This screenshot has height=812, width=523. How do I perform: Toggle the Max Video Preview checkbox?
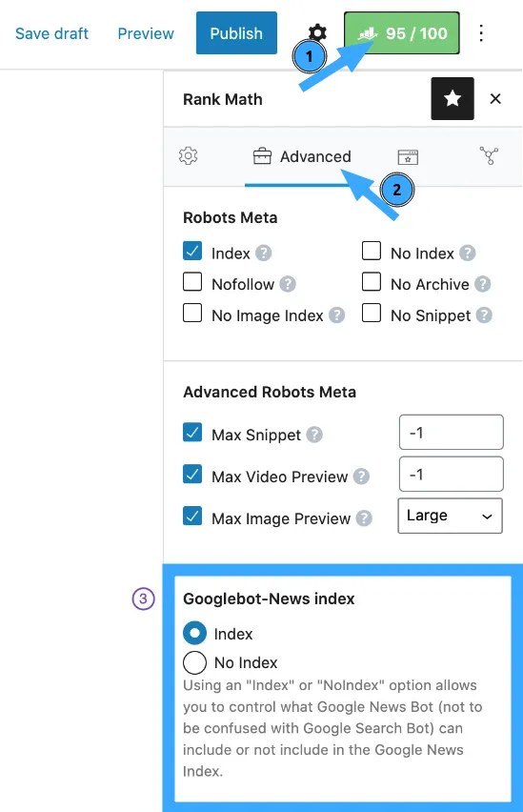(x=192, y=474)
